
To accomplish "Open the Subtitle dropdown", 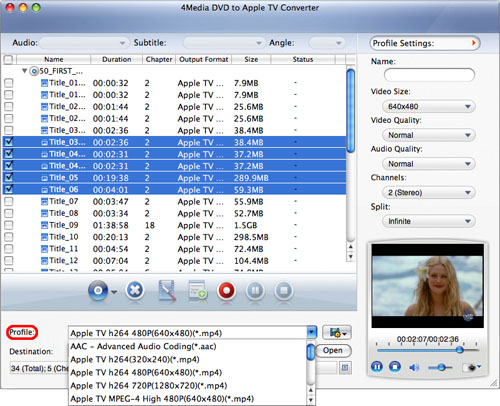I will tap(224, 43).
